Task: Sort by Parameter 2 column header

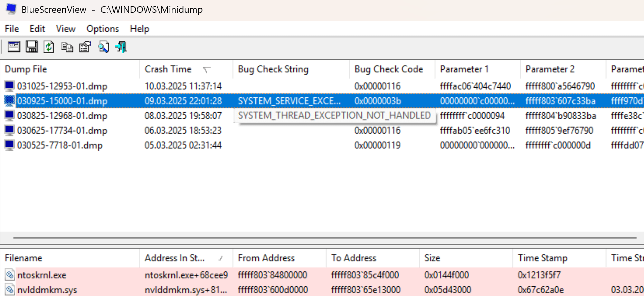Action: [x=563, y=69]
